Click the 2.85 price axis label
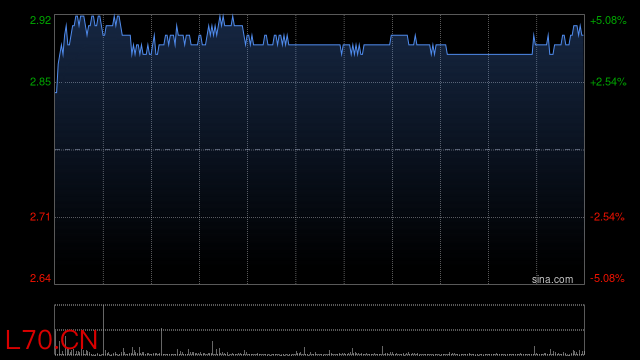Image resolution: width=640 pixels, height=360 pixels. [40, 82]
